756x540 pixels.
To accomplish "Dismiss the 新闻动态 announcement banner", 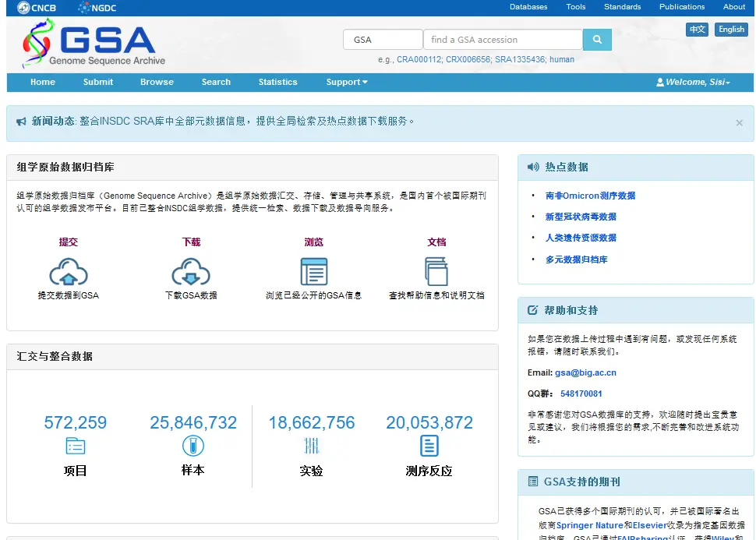I will pos(739,122).
